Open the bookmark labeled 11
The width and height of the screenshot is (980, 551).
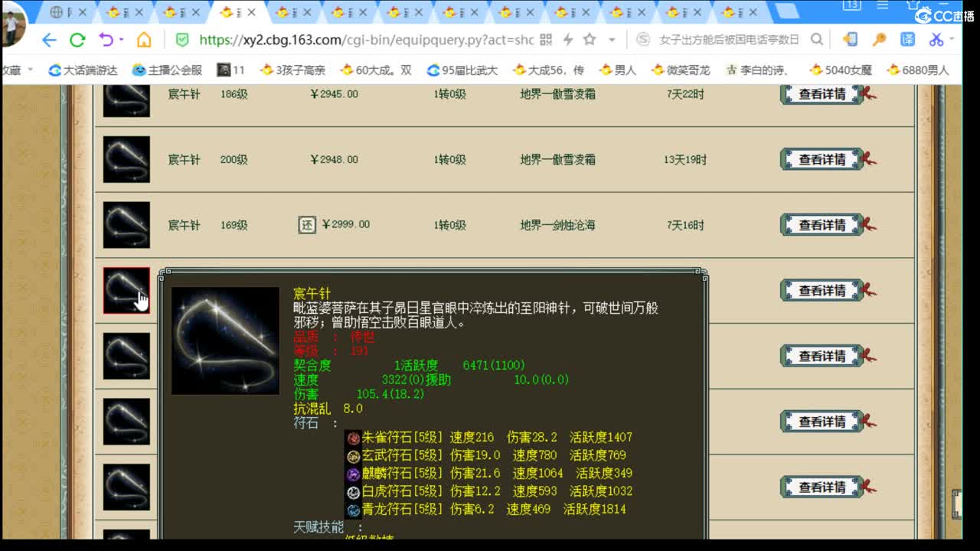[230, 70]
